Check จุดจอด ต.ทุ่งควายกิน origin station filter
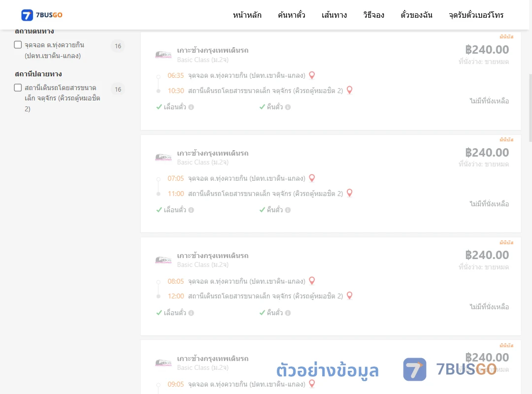 (18, 45)
